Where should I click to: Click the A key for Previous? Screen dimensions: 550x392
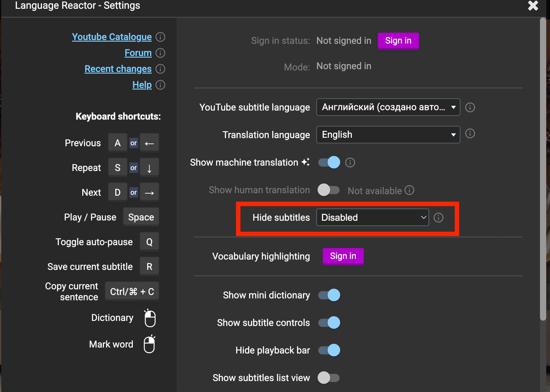118,143
